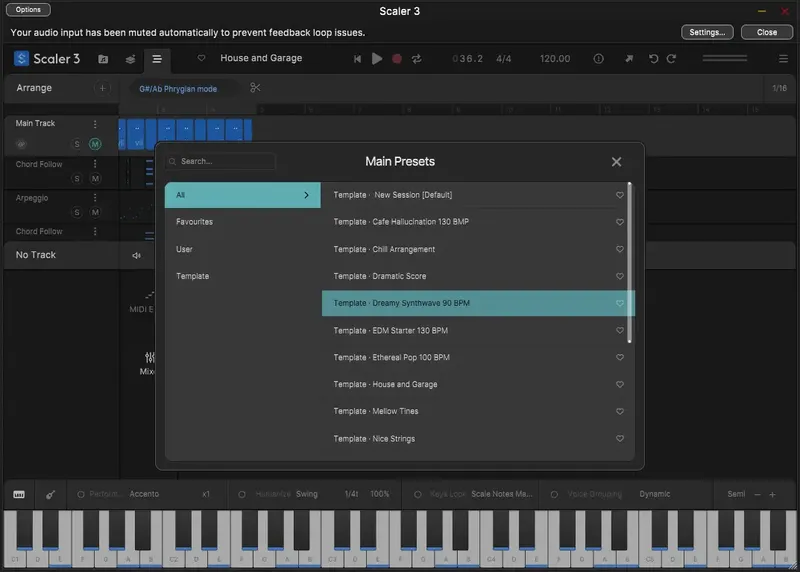Open the arrange list view icon
800x572 pixels.
[157, 59]
